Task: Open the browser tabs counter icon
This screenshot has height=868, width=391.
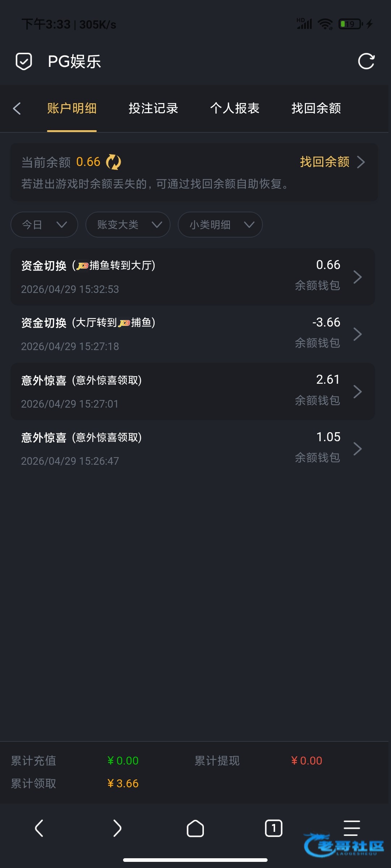Action: point(274,828)
